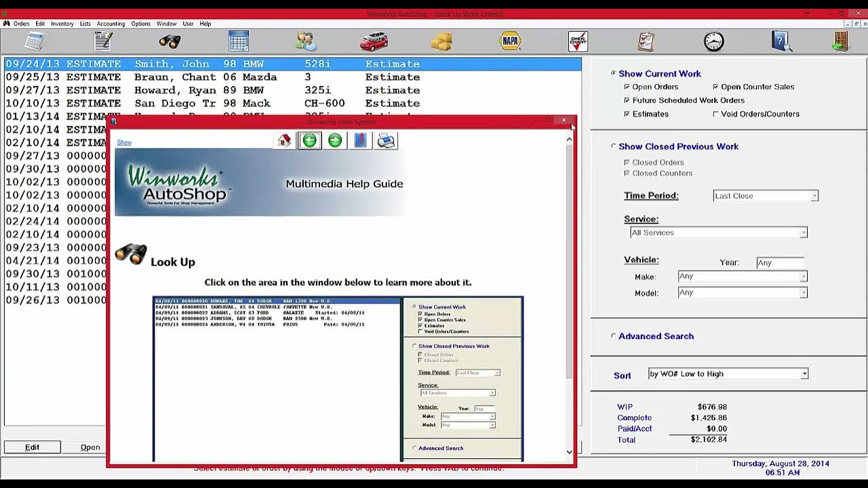Click the Help window scroll up arrow
Screen dimensions: 868x488
[569, 139]
